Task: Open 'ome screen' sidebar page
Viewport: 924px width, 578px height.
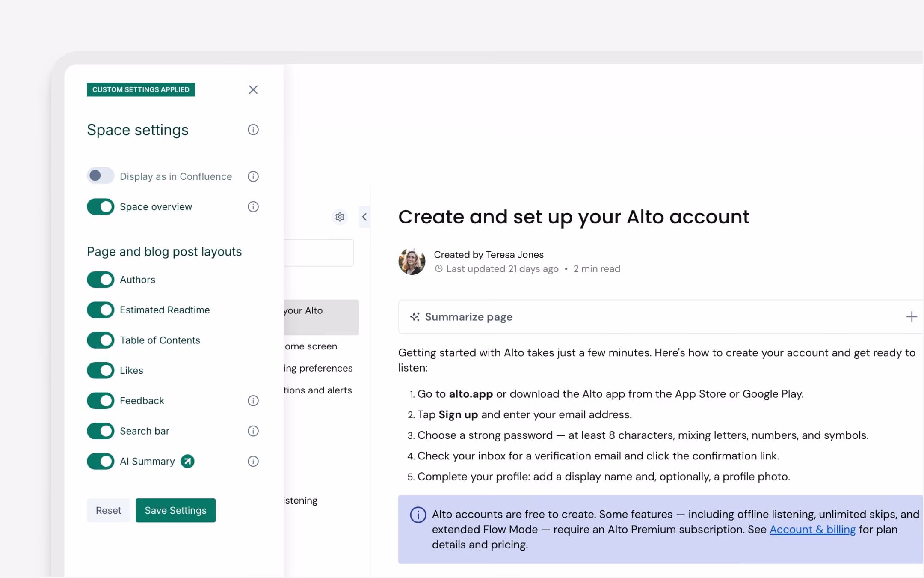Action: (x=311, y=346)
